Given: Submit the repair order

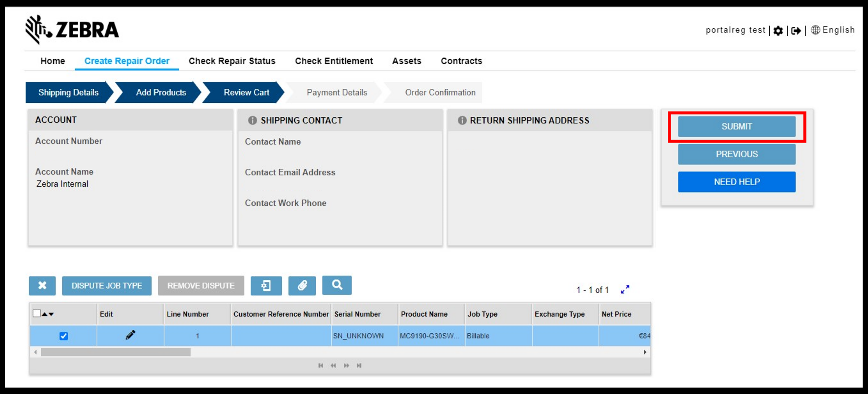Looking at the screenshot, I should click(x=737, y=126).
